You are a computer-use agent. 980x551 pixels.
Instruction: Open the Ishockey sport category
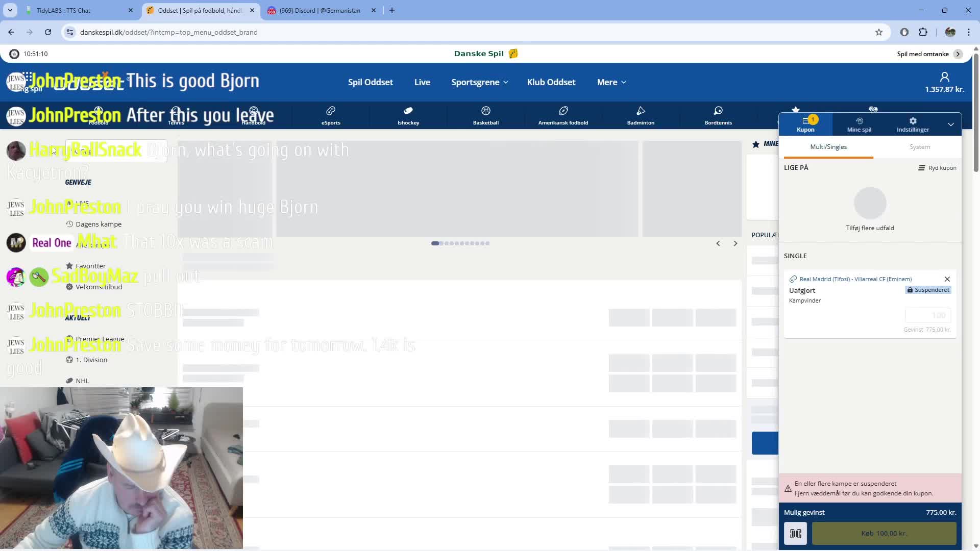click(x=408, y=115)
